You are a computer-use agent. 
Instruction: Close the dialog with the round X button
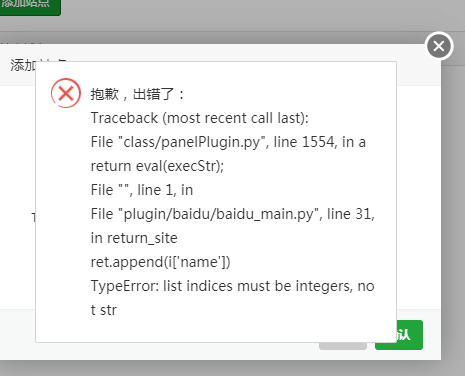tap(439, 46)
